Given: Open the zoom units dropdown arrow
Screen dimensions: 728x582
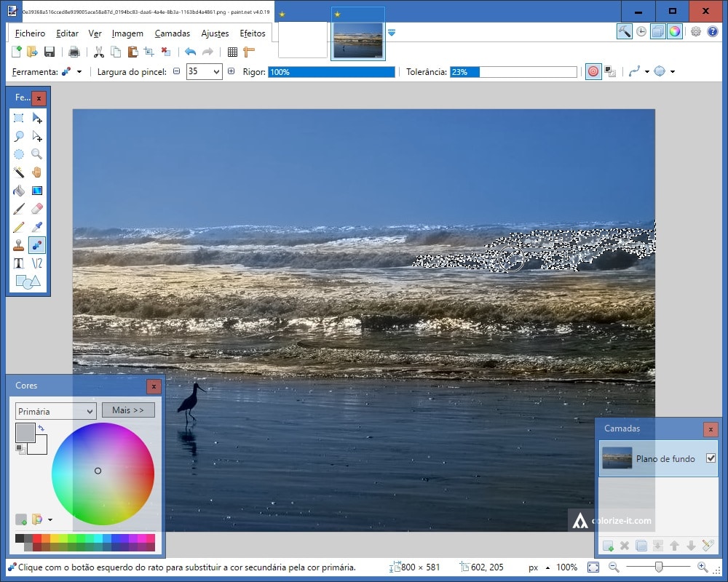Looking at the screenshot, I should tap(548, 567).
